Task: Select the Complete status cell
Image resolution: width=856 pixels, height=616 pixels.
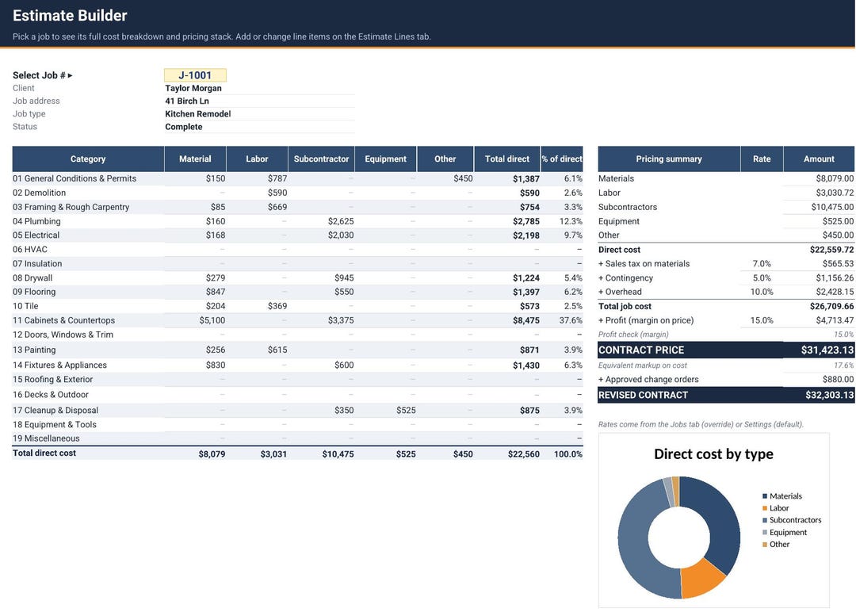Action: [259, 127]
